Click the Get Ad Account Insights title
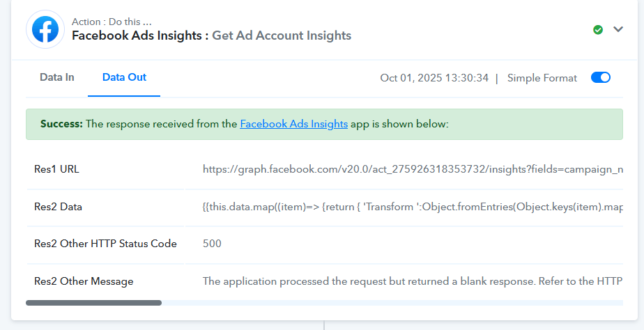This screenshot has width=644, height=330. pyautogui.click(x=282, y=36)
